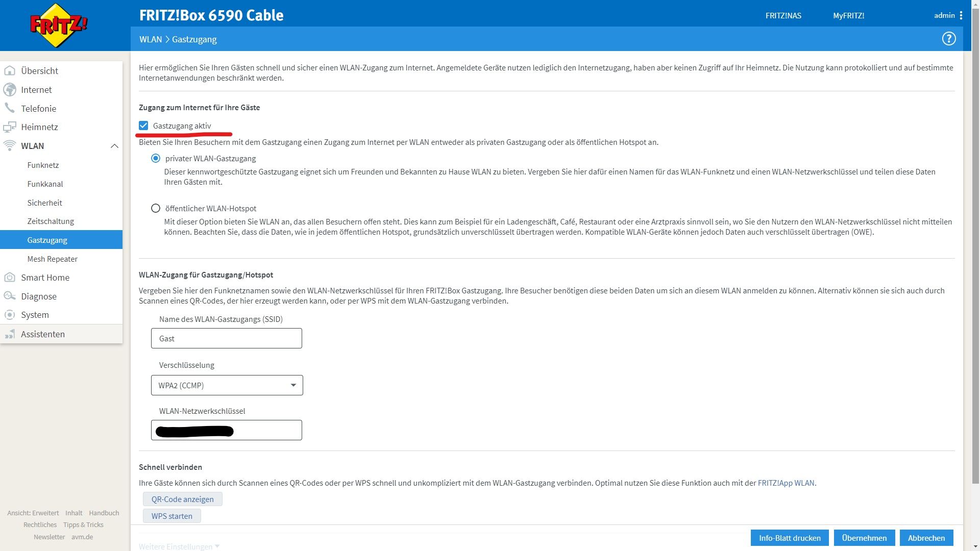980x551 pixels.
Task: Open Funknetz submenu item
Action: [43, 165]
